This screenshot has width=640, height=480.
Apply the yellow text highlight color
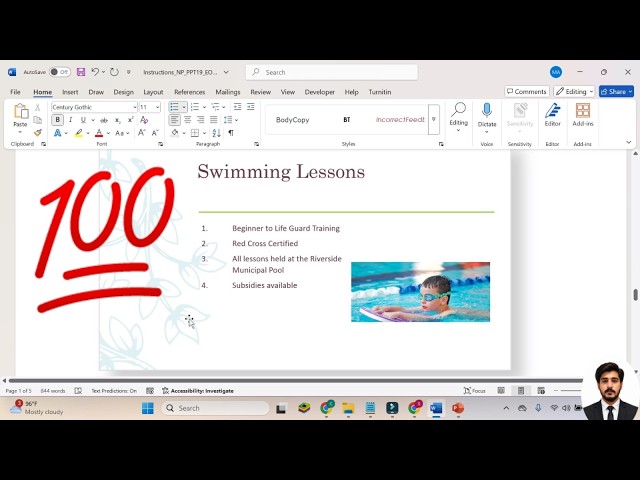point(78,133)
